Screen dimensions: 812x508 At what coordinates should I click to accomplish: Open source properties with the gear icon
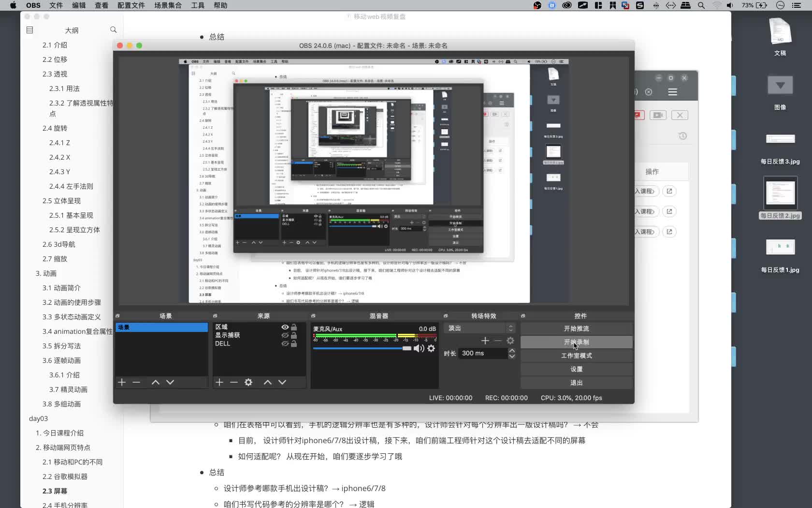click(248, 382)
